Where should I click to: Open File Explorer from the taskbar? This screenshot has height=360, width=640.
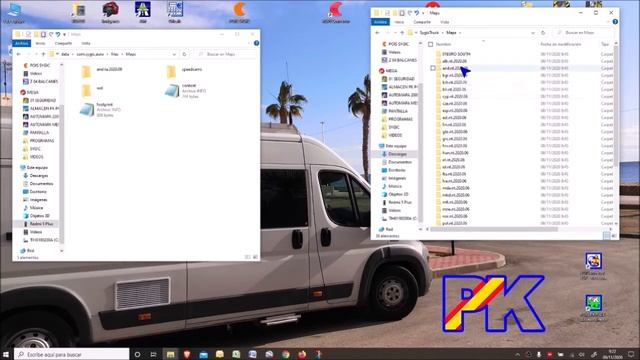pyautogui.click(x=170, y=354)
